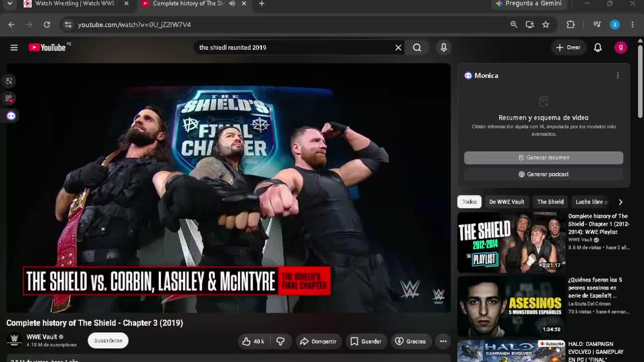Click the Monica translate sidebar icon
The height and width of the screenshot is (362, 644).
(x=9, y=81)
